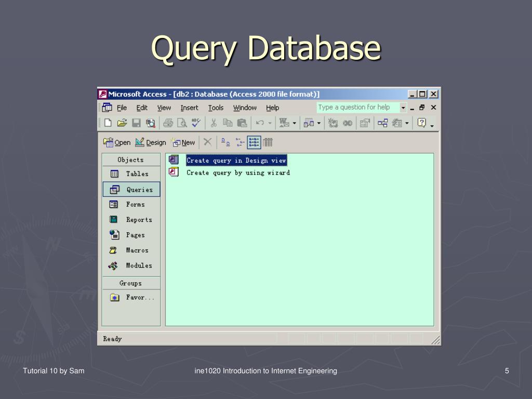Click the New blank database icon
Image resolution: width=532 pixels, height=399 pixels.
click(108, 123)
